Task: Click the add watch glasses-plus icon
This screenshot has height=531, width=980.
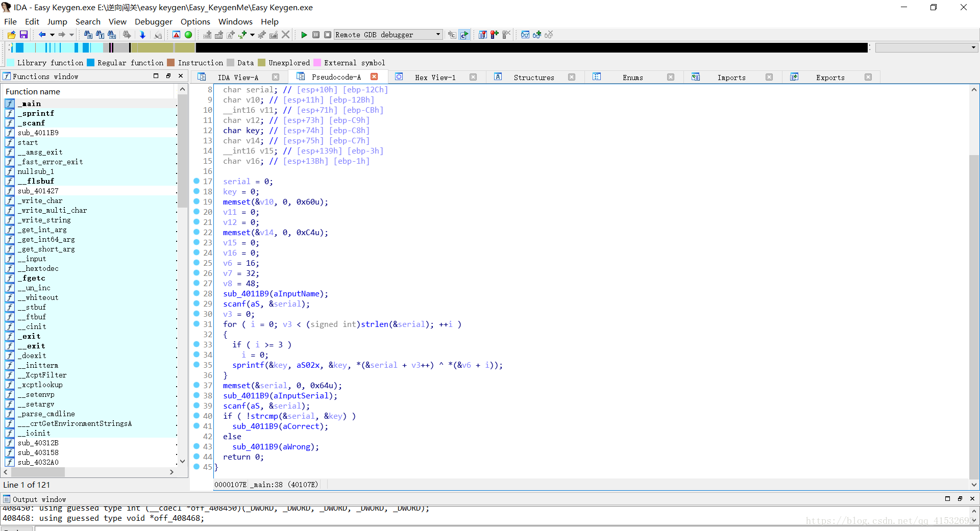Action: point(537,35)
